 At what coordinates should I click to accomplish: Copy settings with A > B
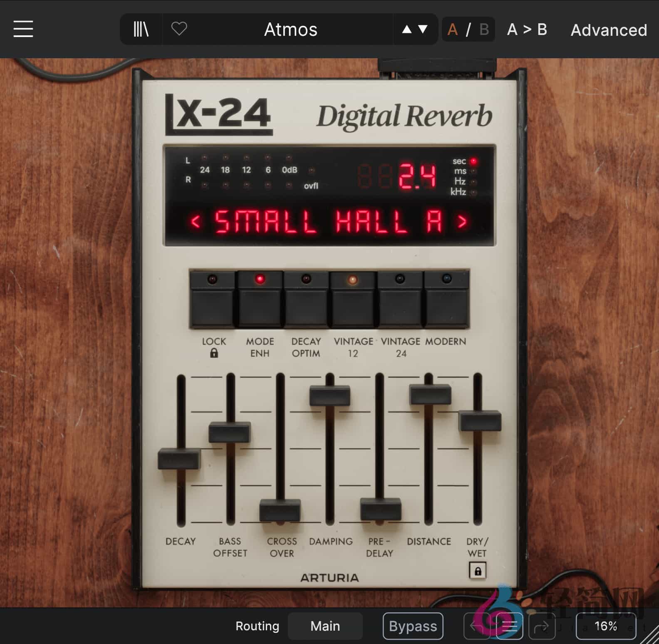coord(527,30)
